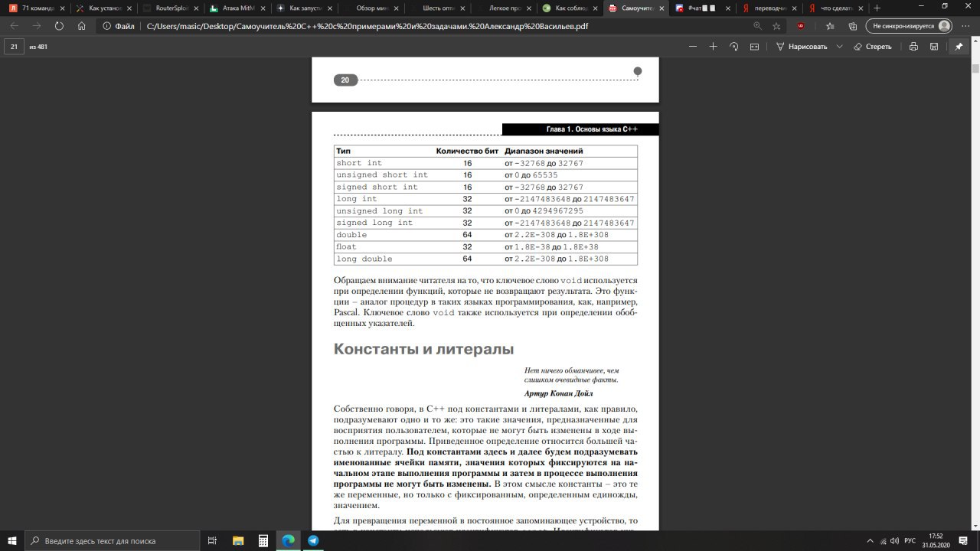
Task: Select the Стереть eraser tool
Action: (x=873, y=47)
